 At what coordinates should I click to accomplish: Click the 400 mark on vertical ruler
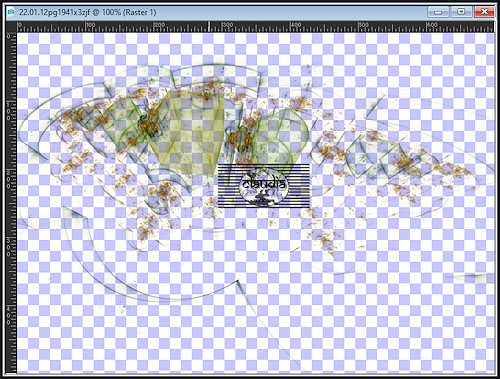coord(9,316)
